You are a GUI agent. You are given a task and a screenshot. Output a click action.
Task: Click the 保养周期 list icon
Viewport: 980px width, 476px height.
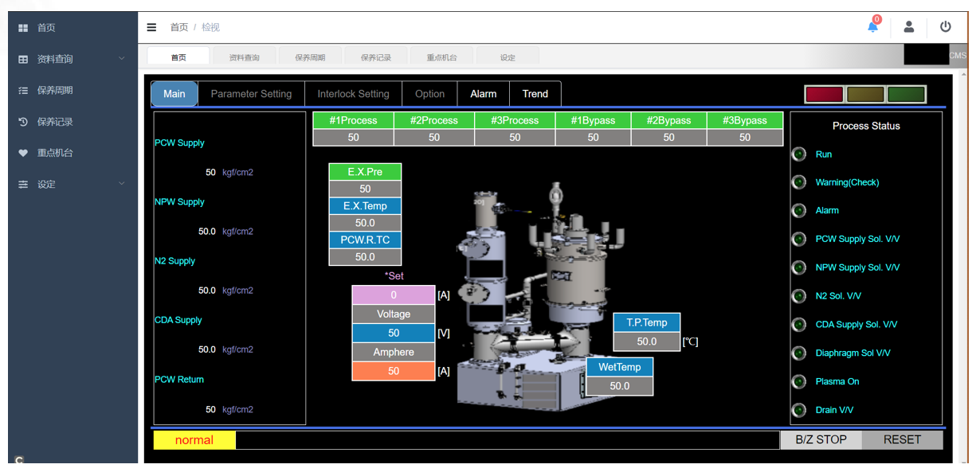tap(23, 91)
